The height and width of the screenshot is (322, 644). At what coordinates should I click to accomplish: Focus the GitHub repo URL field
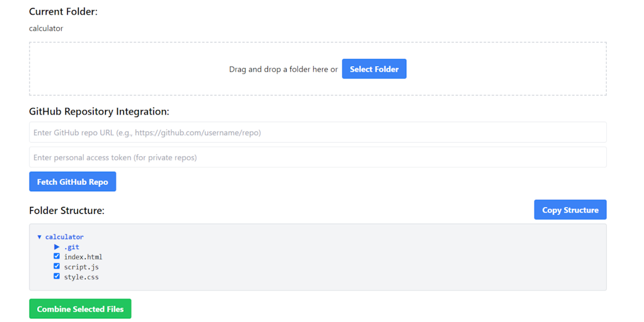click(318, 133)
